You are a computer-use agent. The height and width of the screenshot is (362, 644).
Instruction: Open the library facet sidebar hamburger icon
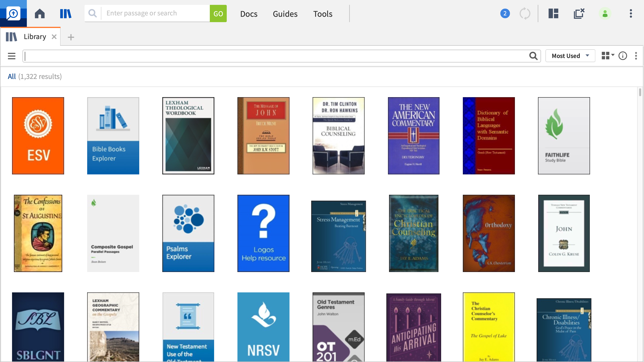[x=12, y=56]
